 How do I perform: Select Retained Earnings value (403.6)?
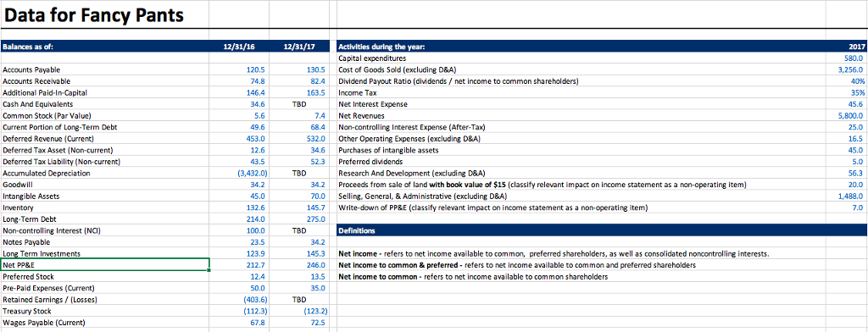[239, 299]
